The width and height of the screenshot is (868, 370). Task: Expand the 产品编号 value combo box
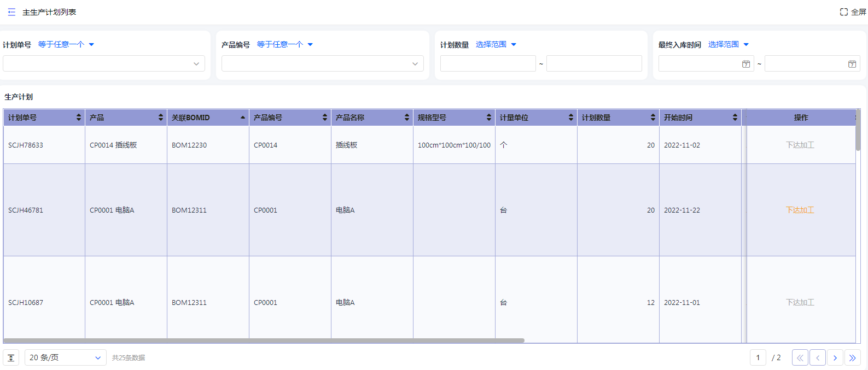click(x=415, y=64)
